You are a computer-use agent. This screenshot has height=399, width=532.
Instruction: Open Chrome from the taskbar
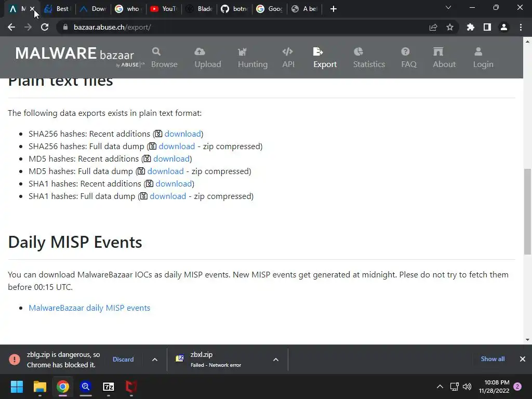click(x=63, y=387)
